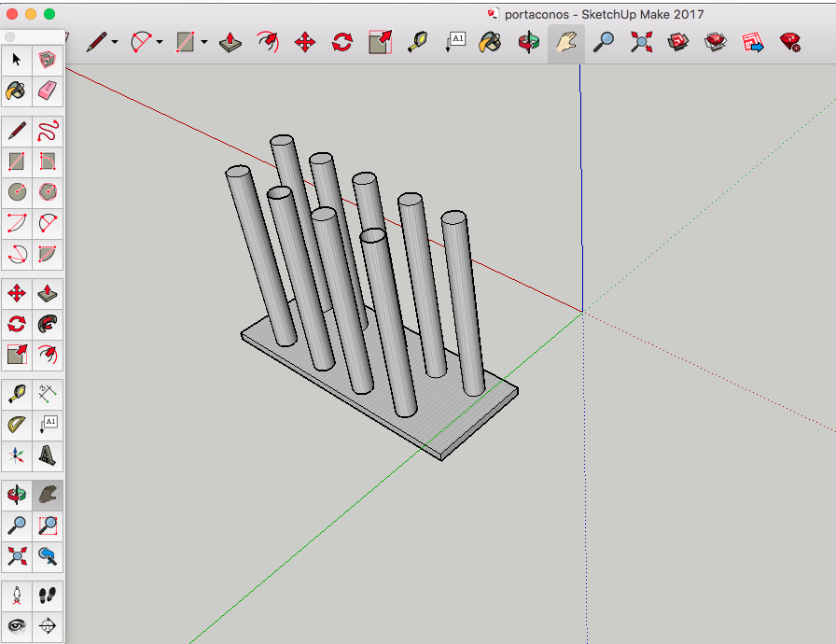Screen dimensions: 836x644
Task: Select the 2 Point Arc in left palette
Action: pos(48,223)
